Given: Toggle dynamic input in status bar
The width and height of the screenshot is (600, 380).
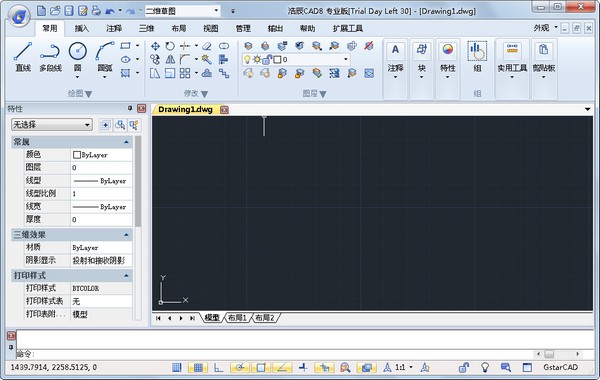Looking at the screenshot, I should 324,368.
